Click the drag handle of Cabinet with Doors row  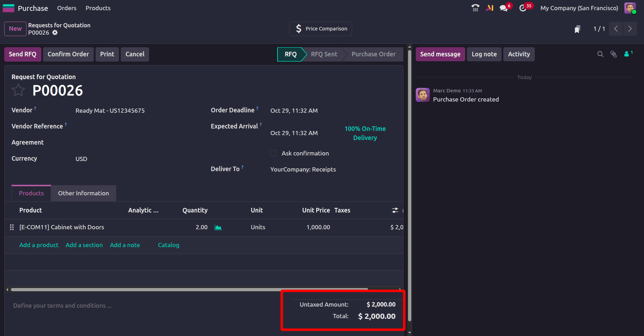[x=12, y=227]
